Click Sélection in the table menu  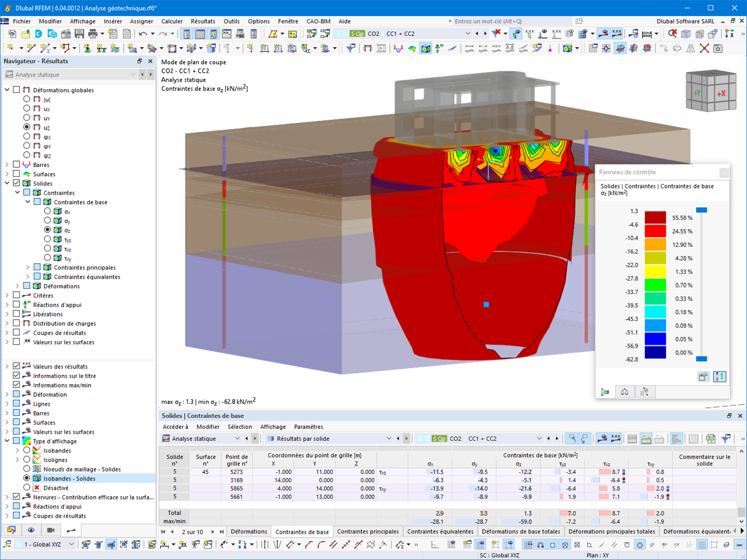pos(240,427)
